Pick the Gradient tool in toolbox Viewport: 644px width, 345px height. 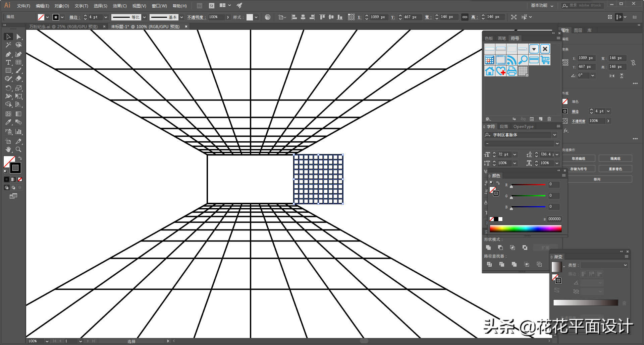pyautogui.click(x=19, y=114)
